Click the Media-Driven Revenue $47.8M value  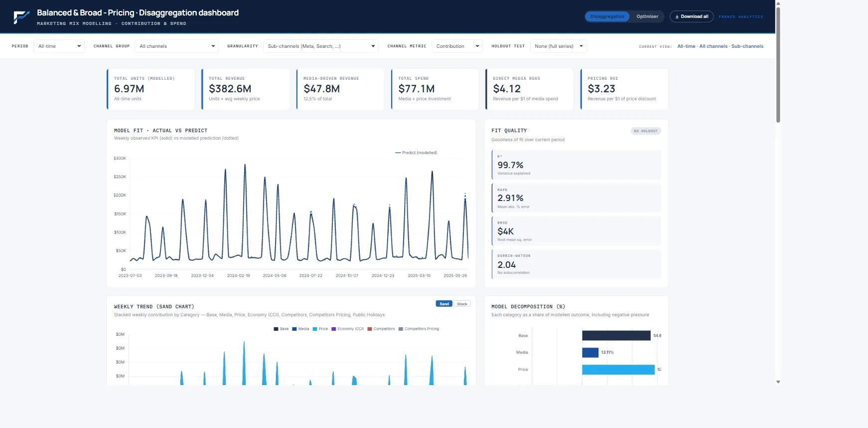coord(322,89)
